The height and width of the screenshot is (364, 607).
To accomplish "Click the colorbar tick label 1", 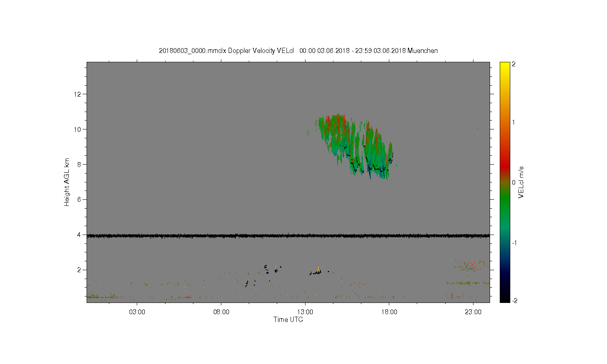I will [x=514, y=122].
